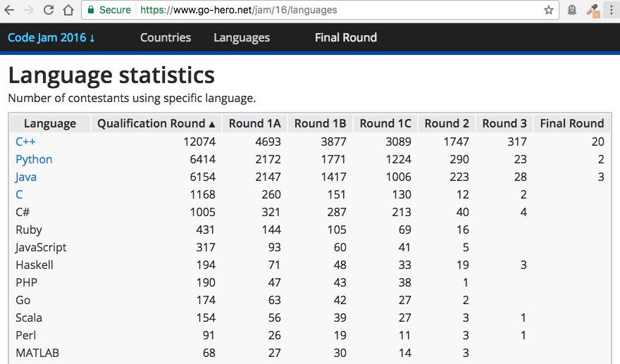Sort by Round 1A column
620x364 pixels.
click(x=254, y=123)
